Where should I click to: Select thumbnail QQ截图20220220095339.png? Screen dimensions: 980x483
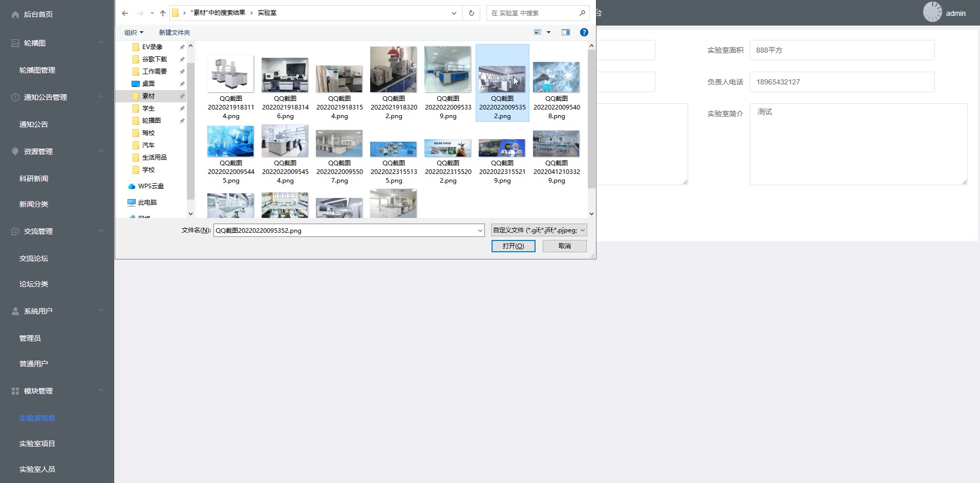coord(448,83)
